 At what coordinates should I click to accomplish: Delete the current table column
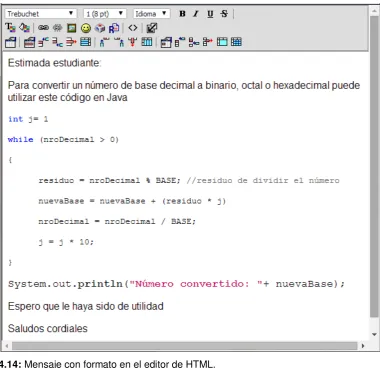(133, 42)
